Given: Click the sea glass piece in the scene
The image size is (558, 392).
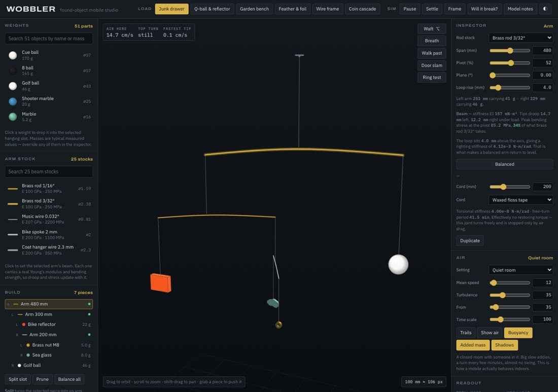Looking at the screenshot, I should click(273, 303).
